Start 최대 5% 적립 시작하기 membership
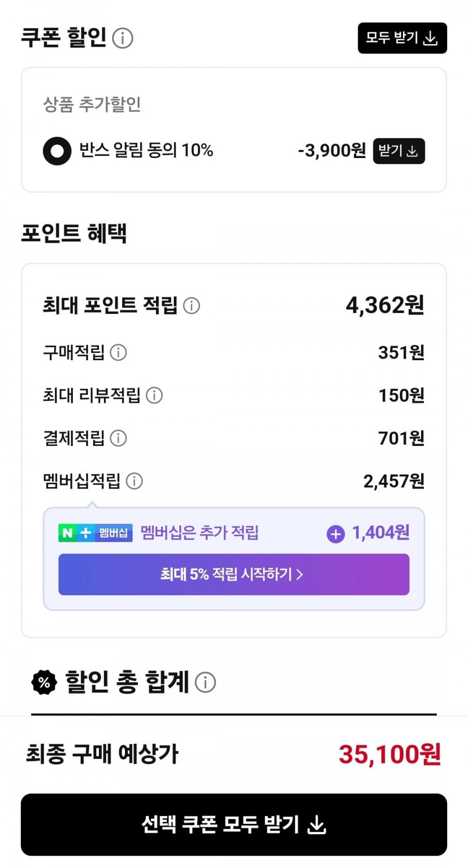This screenshot has width=468, height=868. click(233, 574)
